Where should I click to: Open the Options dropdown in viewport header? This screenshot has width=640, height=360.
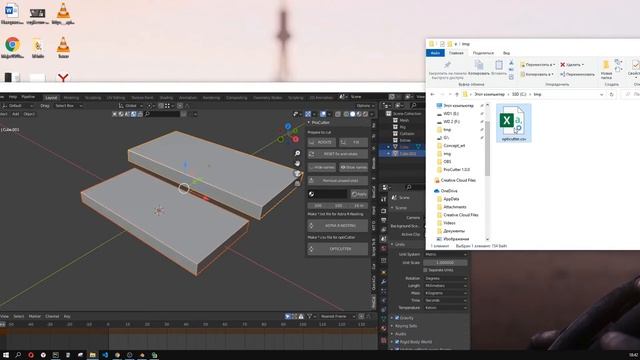click(365, 106)
